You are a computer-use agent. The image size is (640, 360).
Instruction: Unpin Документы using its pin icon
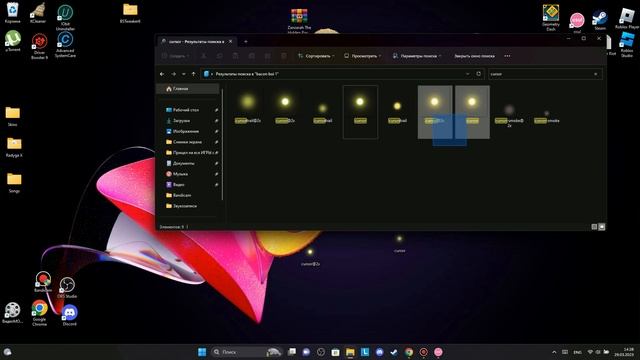[216, 163]
